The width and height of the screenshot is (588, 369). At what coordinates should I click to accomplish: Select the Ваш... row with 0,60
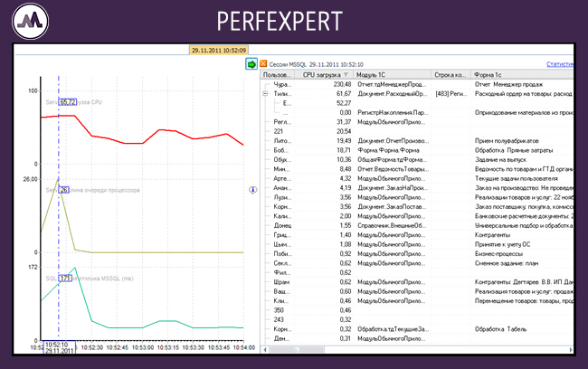coord(417,291)
